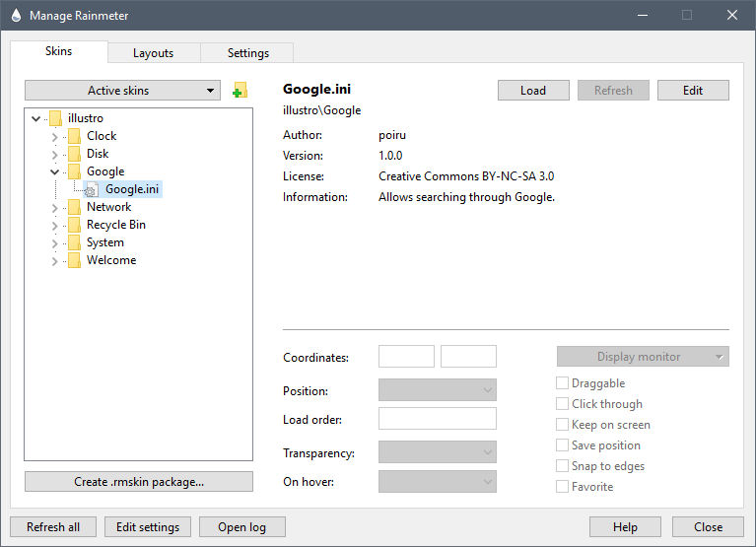Click the System folder icon
This screenshot has height=547, width=756.
74,242
